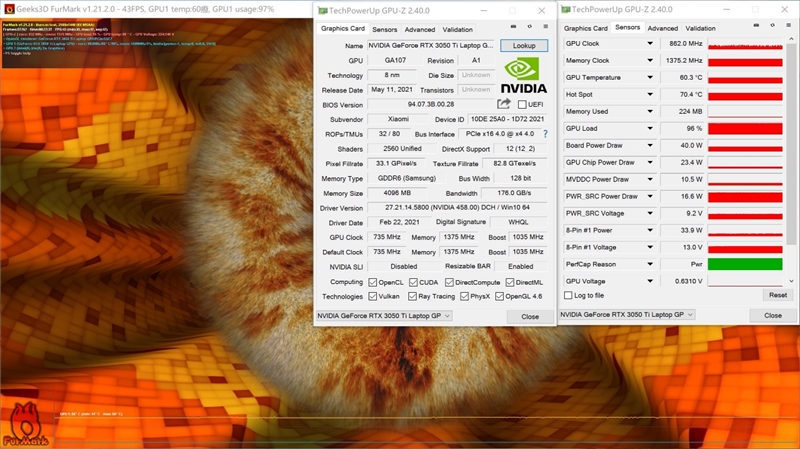This screenshot has width=800, height=449.
Task: Open the GPU Load sensor dropdown arrow
Action: coord(650,129)
